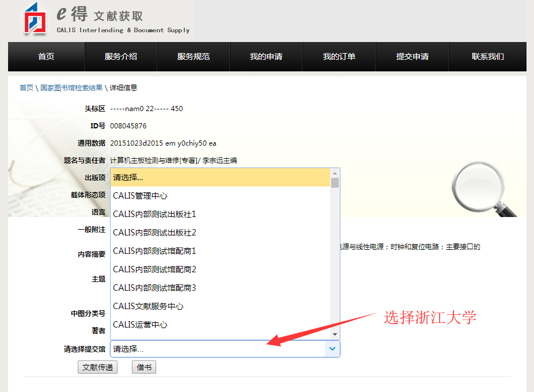Select CALIS内部测试馆配商1 option

[x=221, y=251]
